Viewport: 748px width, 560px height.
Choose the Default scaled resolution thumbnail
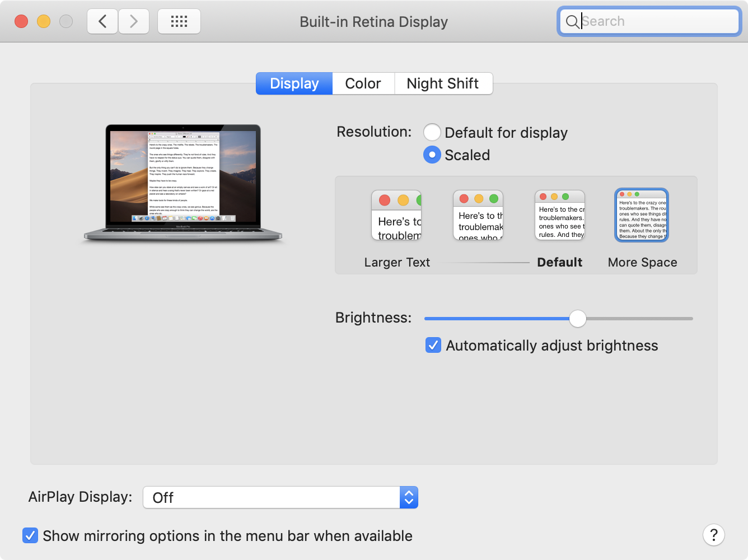pos(560,215)
